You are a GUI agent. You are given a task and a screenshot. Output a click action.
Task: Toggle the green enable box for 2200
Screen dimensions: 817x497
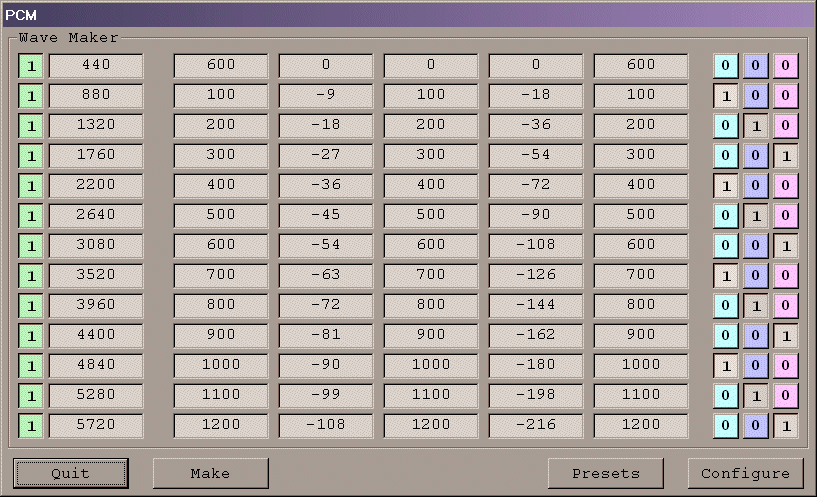coord(31,186)
